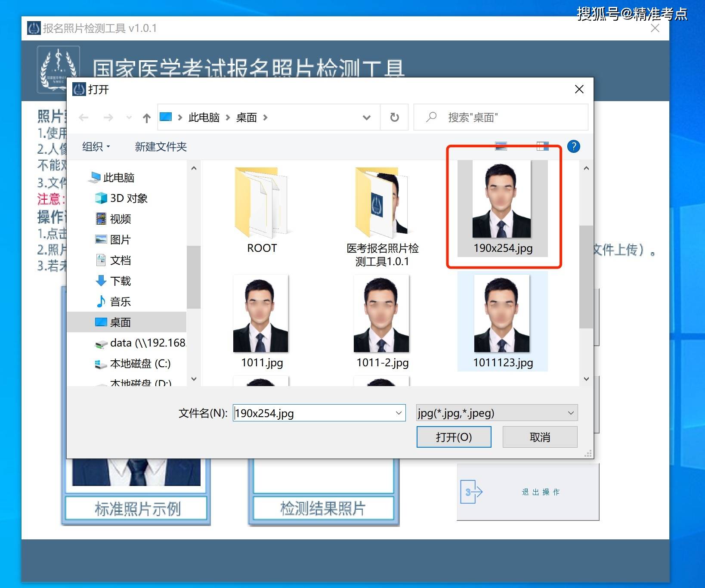Select 3D 对象 in the sidebar

[121, 198]
